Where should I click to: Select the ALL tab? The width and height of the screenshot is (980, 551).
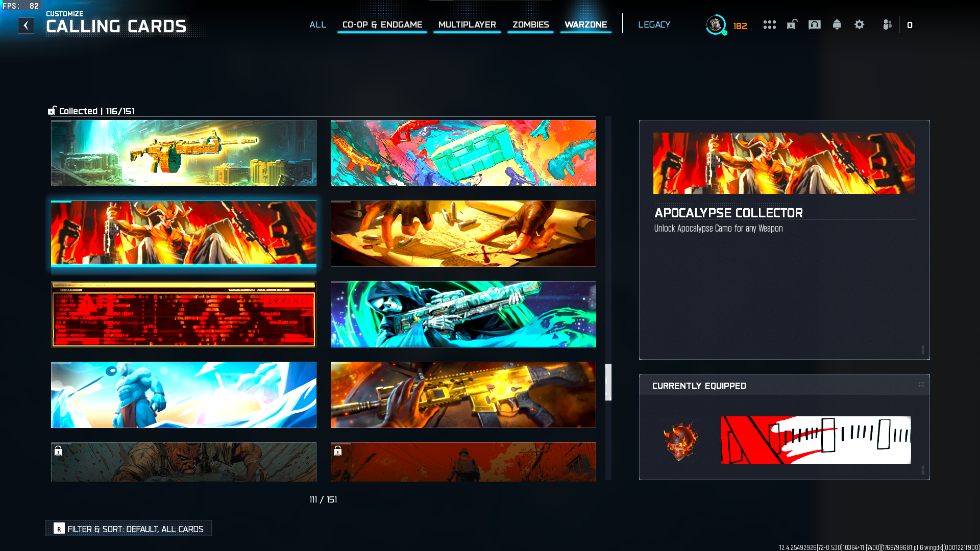pyautogui.click(x=317, y=24)
